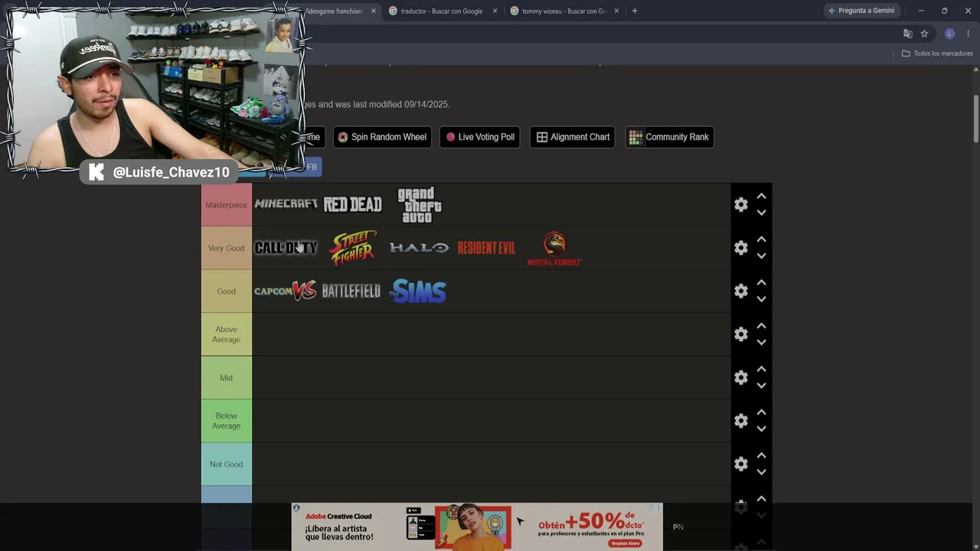Bookmark this page with the star icon
The image size is (980, 551).
924,34
